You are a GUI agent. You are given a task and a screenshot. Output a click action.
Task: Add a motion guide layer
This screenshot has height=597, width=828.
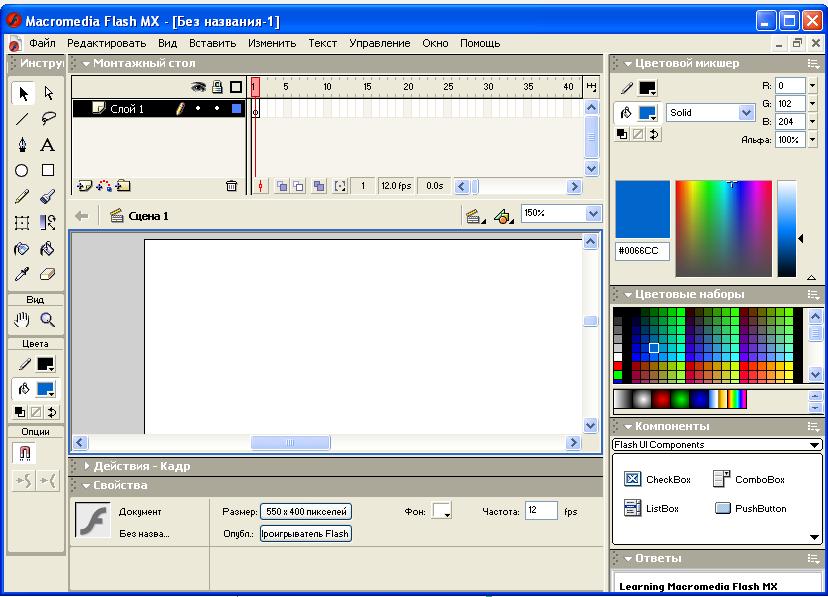point(104,186)
